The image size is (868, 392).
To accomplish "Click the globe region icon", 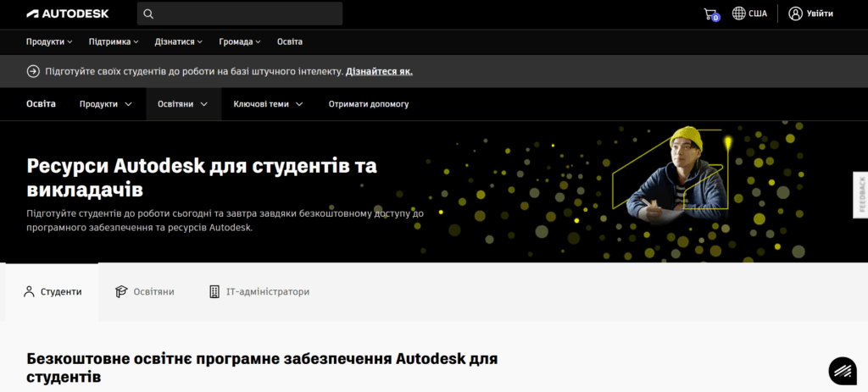I will 738,14.
